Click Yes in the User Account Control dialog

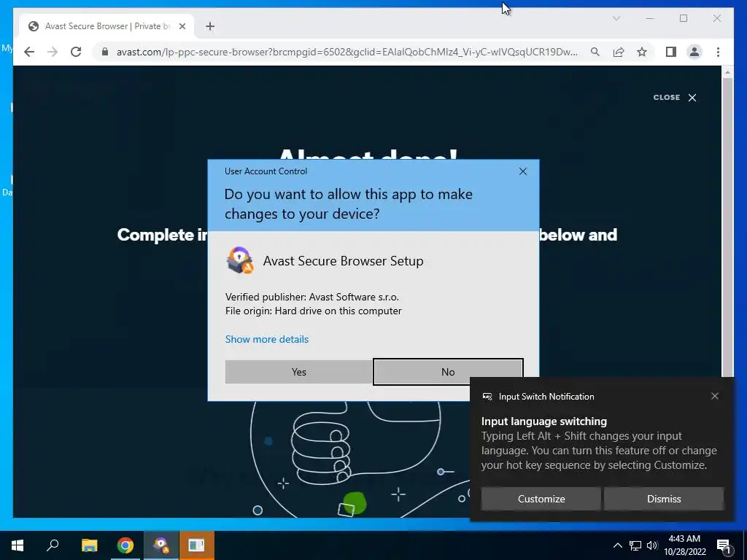298,372
